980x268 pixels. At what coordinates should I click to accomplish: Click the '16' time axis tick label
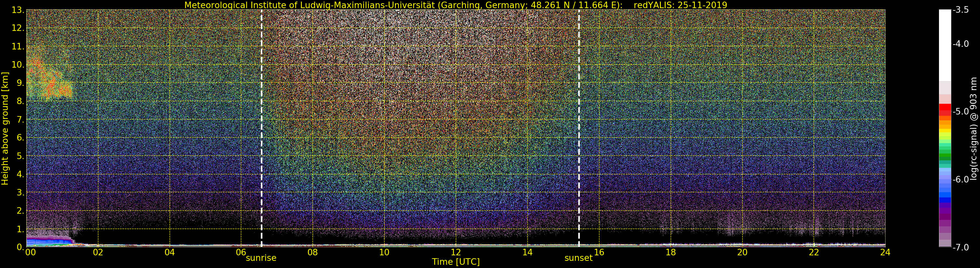pyautogui.click(x=599, y=252)
